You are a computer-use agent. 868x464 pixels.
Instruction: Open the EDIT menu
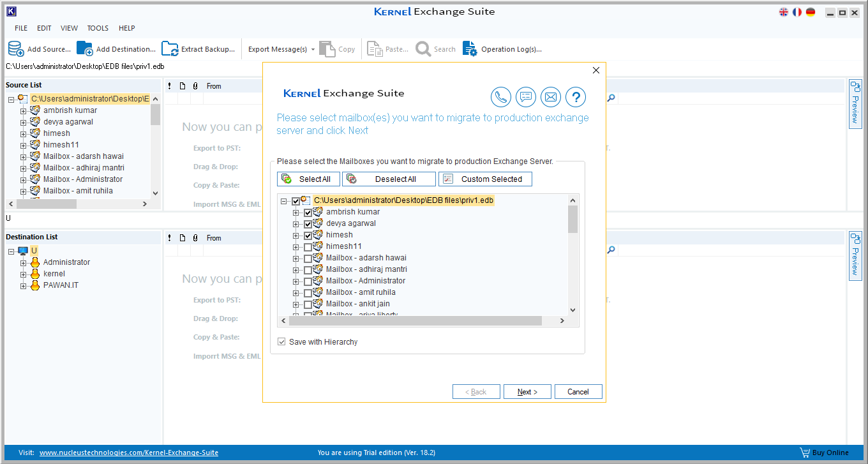(x=44, y=28)
